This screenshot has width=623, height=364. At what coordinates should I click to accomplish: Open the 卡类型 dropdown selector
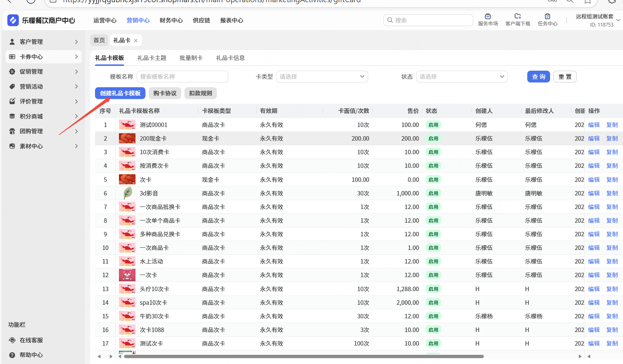click(x=322, y=77)
